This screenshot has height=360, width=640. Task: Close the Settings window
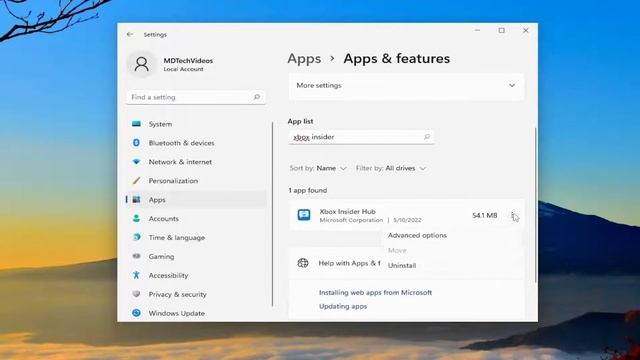tap(526, 31)
